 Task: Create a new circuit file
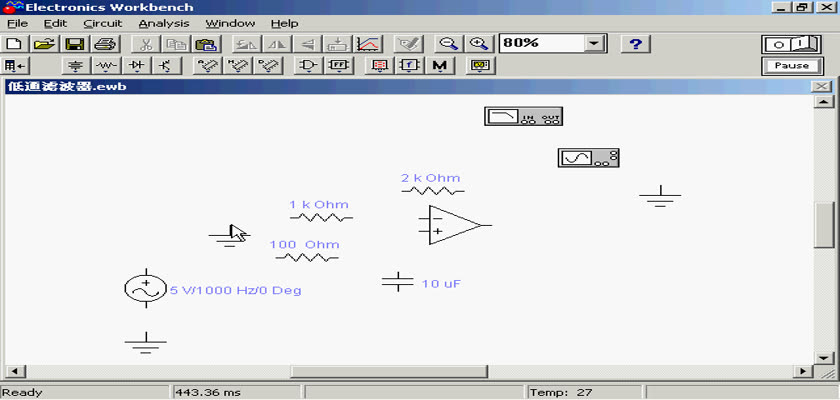15,44
